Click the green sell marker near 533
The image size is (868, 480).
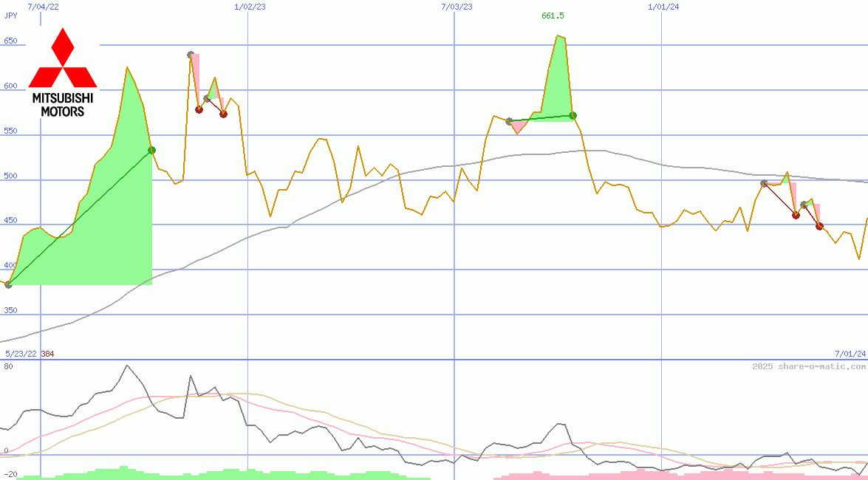[x=152, y=150]
